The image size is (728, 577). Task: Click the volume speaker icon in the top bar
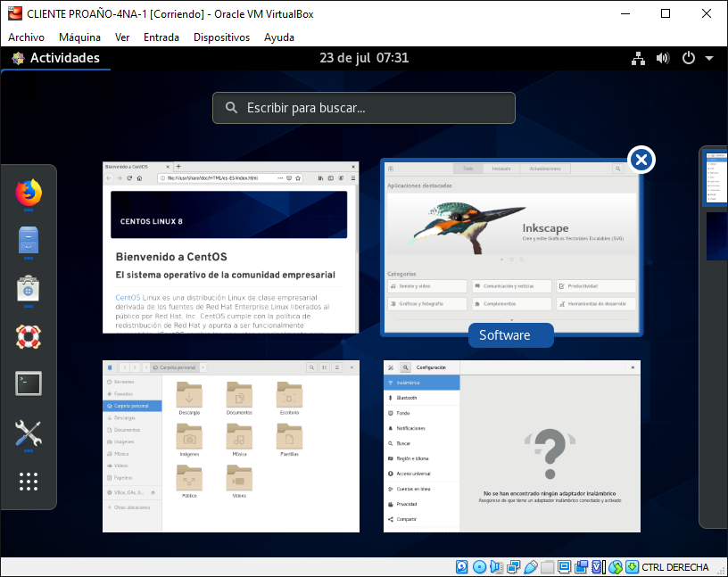pyautogui.click(x=663, y=59)
